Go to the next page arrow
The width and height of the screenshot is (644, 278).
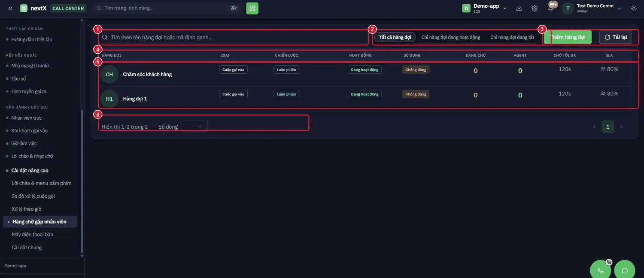coord(621,127)
